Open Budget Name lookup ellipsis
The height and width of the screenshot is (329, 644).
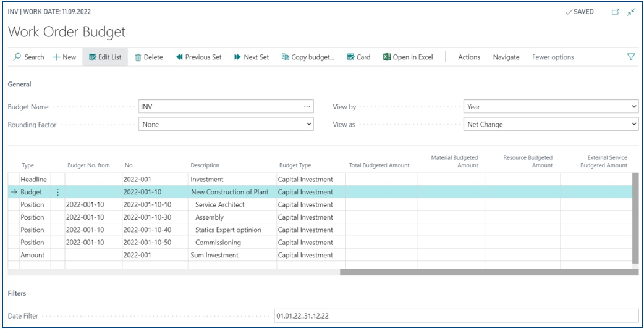click(x=307, y=106)
